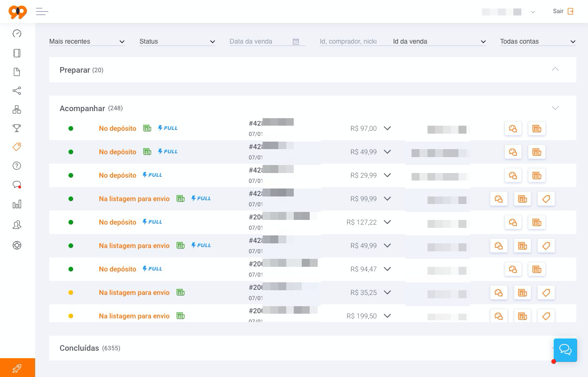The height and width of the screenshot is (377, 588).
Task: Click the tag icon for R$ 99,99 order
Action: (x=546, y=199)
